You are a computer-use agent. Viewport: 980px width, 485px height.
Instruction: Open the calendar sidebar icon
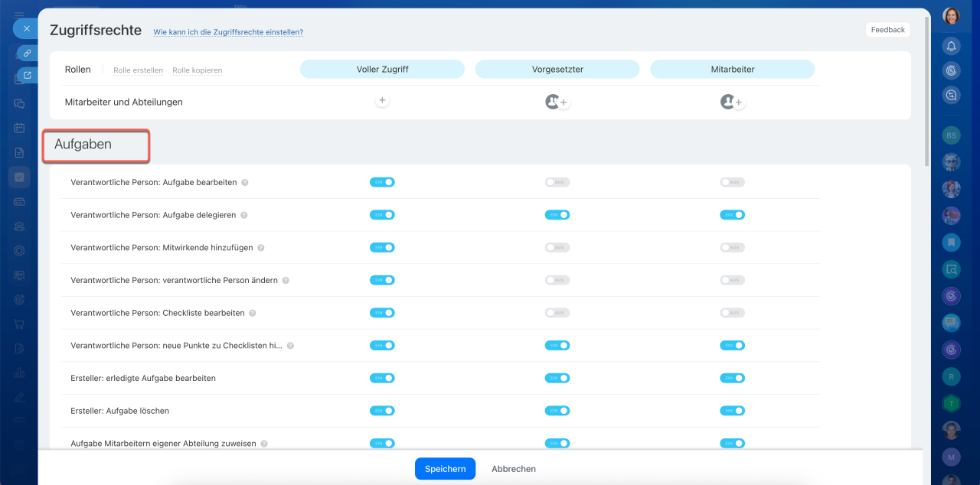pyautogui.click(x=19, y=128)
